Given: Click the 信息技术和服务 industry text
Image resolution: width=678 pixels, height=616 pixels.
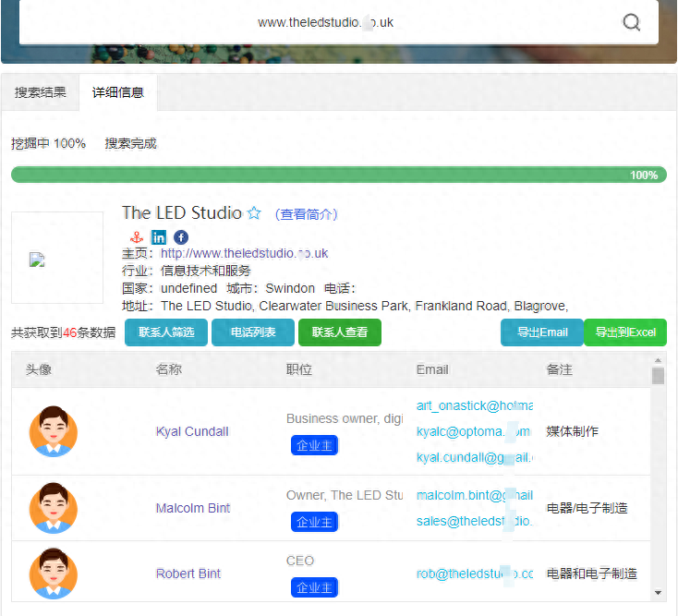Looking at the screenshot, I should coord(206,271).
